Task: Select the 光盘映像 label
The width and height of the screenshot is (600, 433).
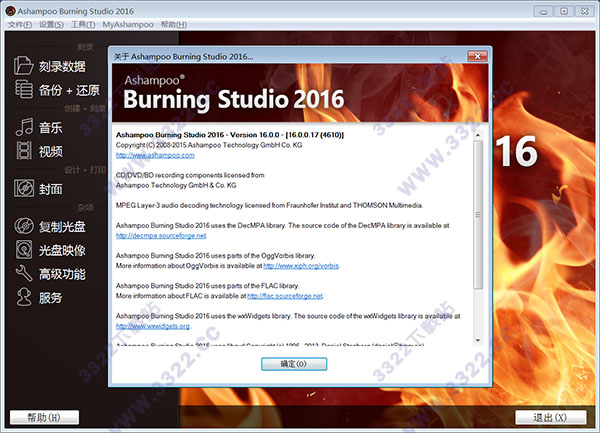Action: pyautogui.click(x=62, y=251)
